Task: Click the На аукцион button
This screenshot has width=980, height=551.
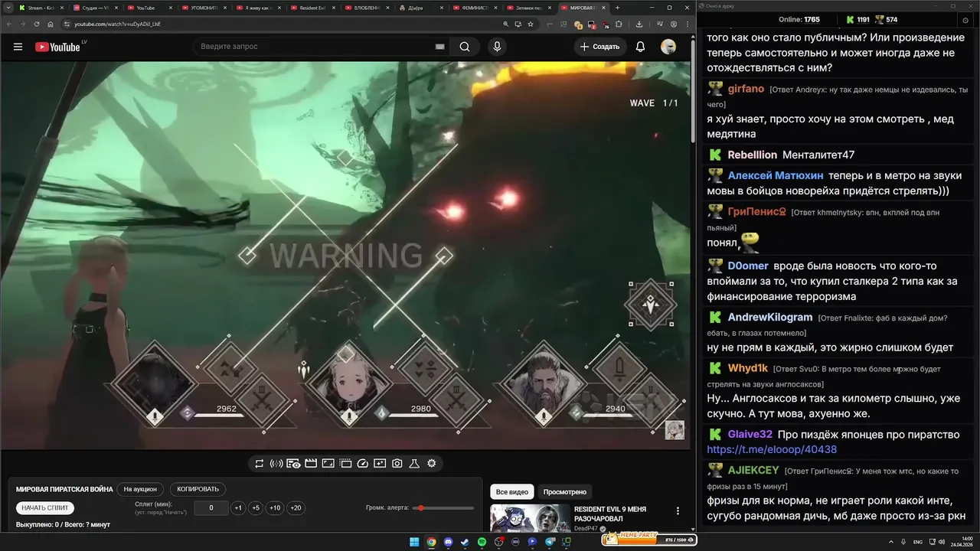Action: click(140, 489)
